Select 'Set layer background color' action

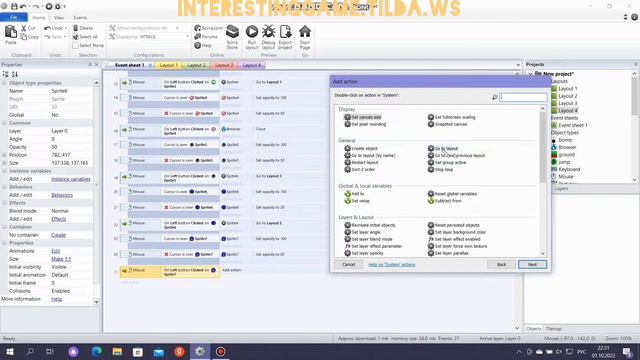click(x=457, y=232)
